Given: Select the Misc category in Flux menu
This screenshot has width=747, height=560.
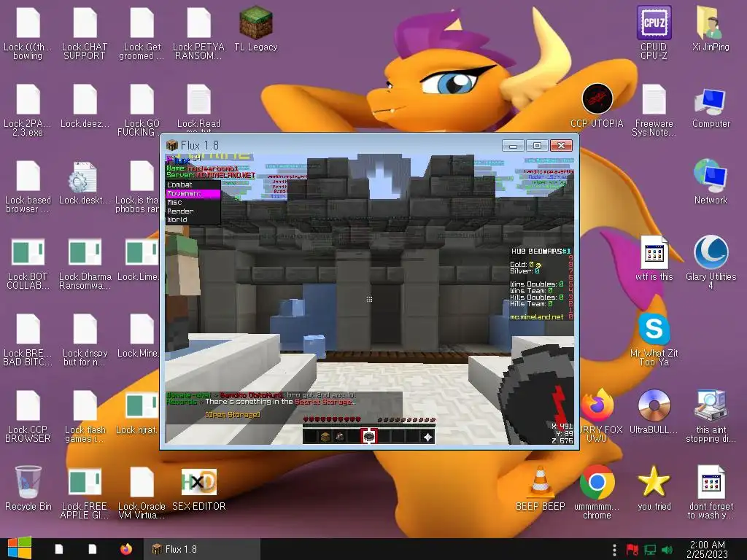Looking at the screenshot, I should click(x=193, y=203).
